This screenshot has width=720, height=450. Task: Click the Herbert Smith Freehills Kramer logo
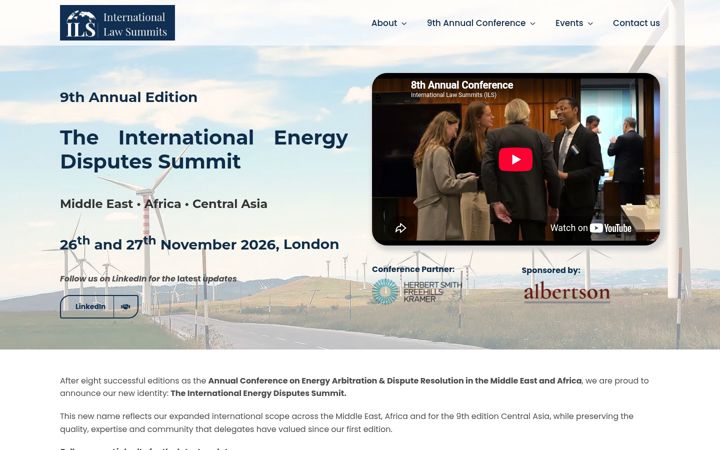coord(416,292)
